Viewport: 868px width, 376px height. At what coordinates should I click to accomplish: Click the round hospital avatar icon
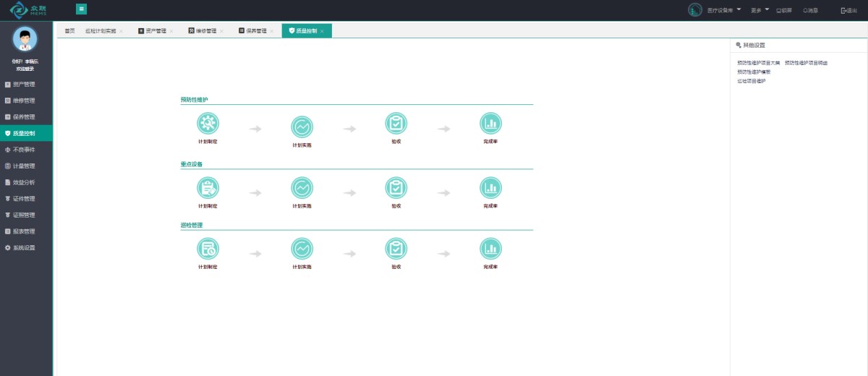click(695, 10)
